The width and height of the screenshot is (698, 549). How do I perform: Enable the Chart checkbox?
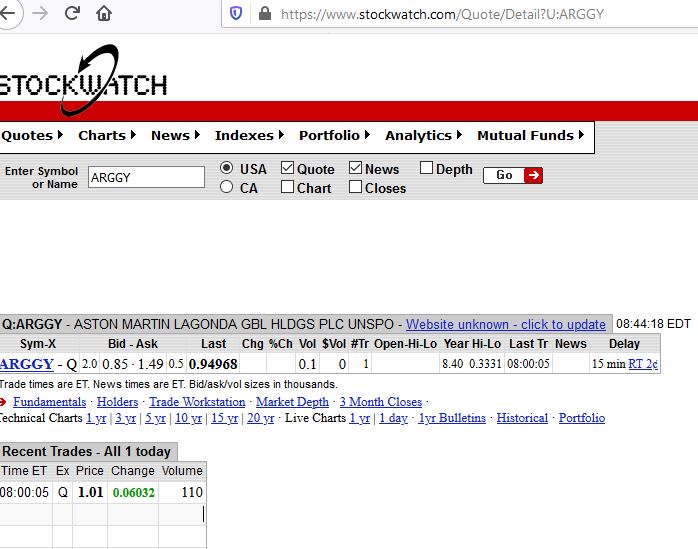click(x=288, y=187)
